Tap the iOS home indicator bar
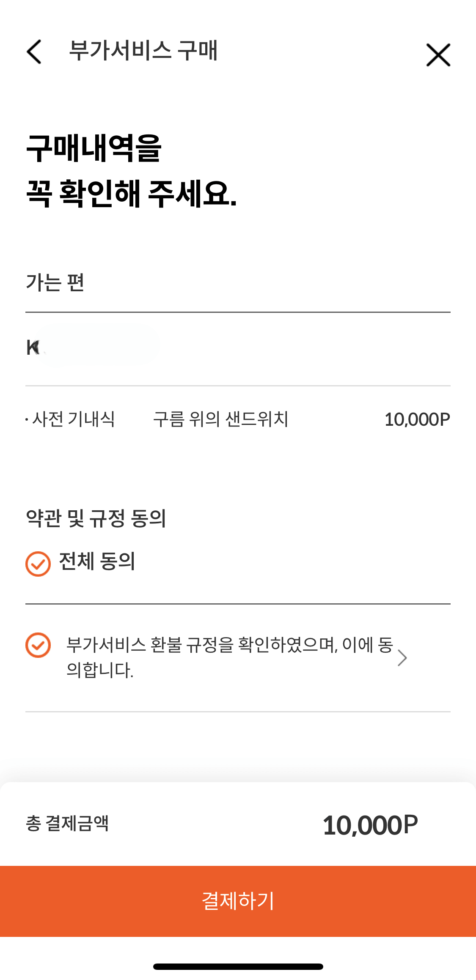 238,966
